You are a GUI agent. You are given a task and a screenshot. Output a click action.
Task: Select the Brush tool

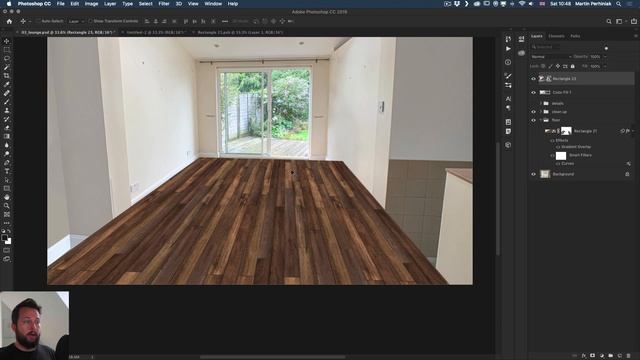pos(7,102)
